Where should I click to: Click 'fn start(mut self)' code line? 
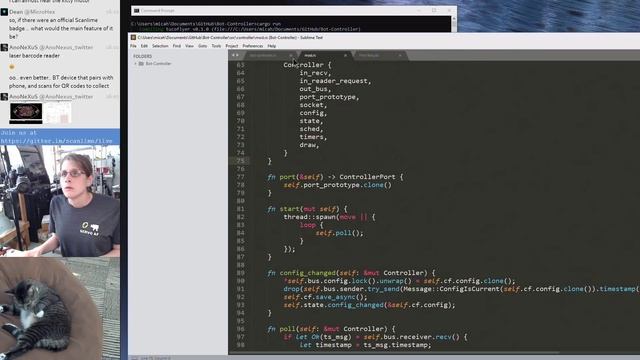[307, 209]
